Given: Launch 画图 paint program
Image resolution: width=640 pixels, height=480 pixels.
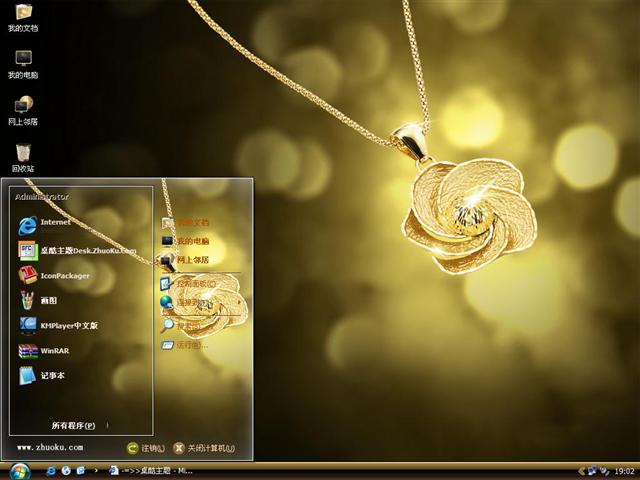Looking at the screenshot, I should pos(48,300).
